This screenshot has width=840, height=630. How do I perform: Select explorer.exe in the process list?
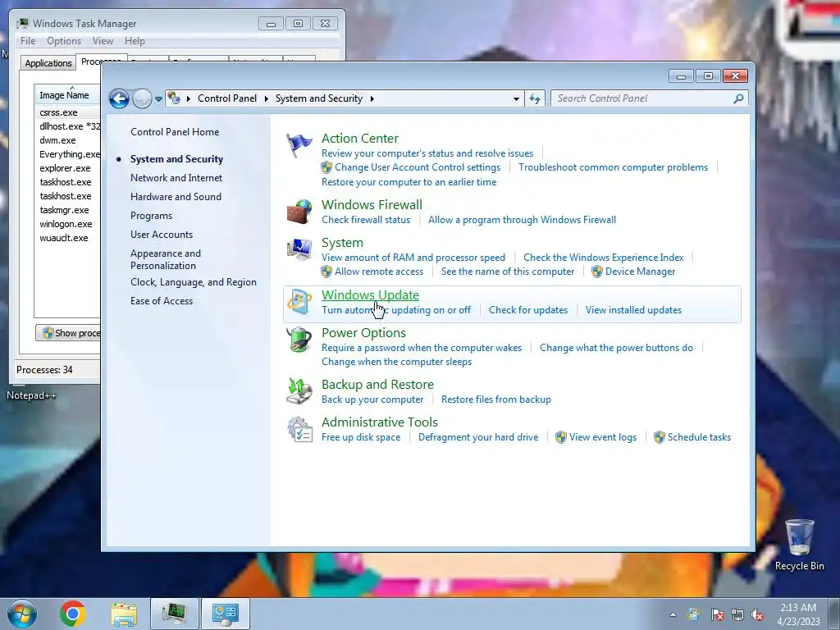(x=67, y=168)
